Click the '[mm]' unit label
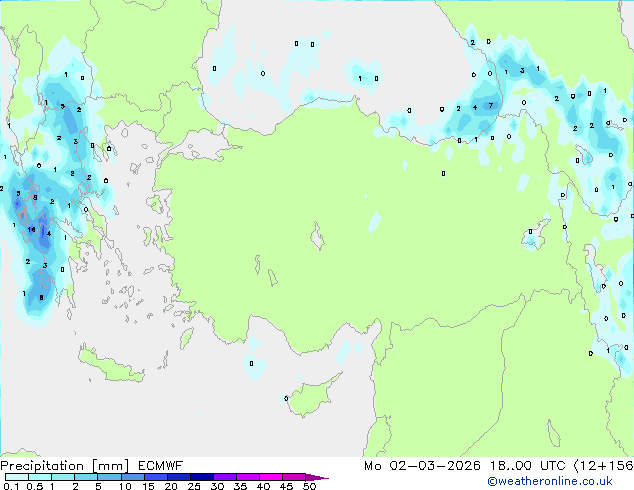The width and height of the screenshot is (634, 490). [110, 466]
